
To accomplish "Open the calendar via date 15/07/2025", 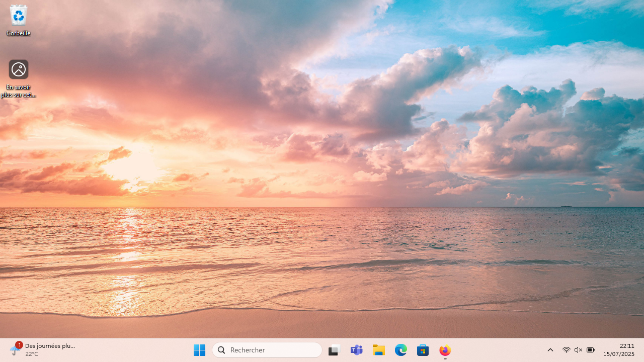I will coord(619,354).
